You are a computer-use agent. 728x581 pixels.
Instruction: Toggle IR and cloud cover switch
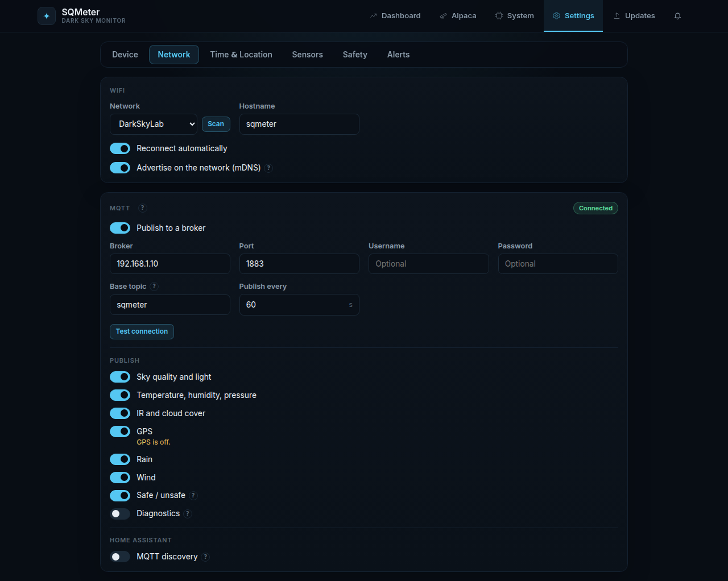tap(120, 413)
